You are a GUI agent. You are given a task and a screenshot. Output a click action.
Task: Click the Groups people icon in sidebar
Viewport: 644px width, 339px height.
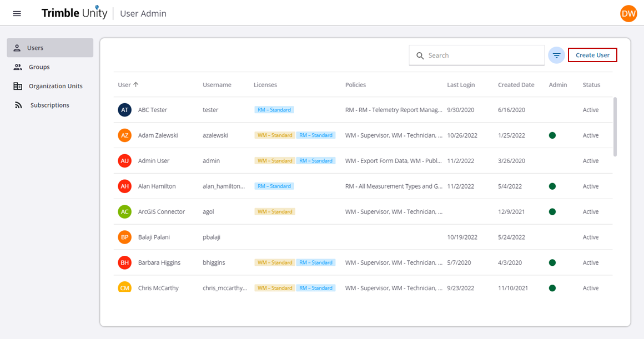click(18, 67)
